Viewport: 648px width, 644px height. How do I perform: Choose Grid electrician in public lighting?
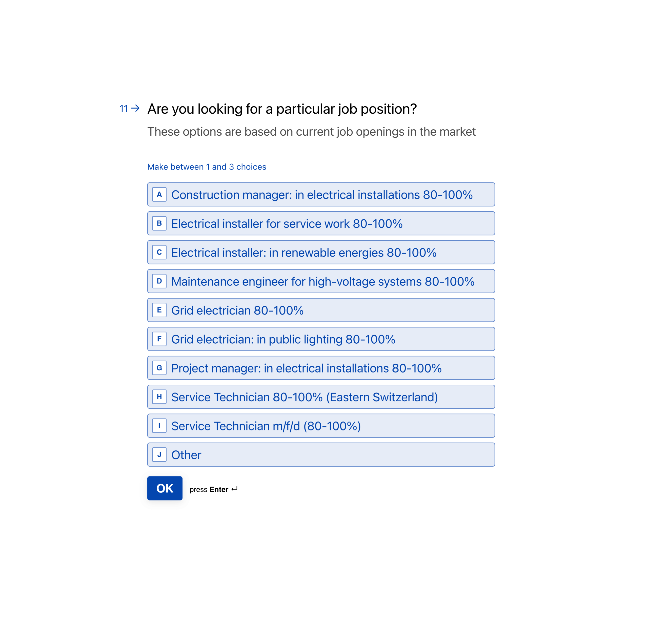pyautogui.click(x=321, y=339)
